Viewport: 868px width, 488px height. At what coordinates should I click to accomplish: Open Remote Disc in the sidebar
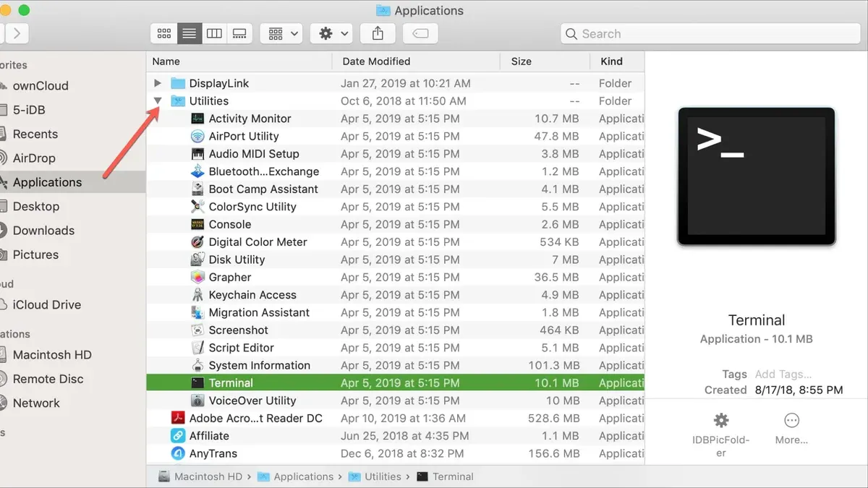pos(48,379)
